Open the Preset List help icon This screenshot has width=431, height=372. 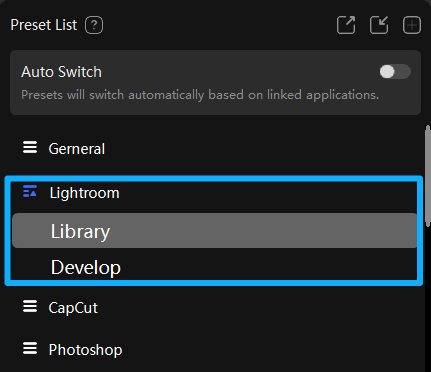(94, 25)
